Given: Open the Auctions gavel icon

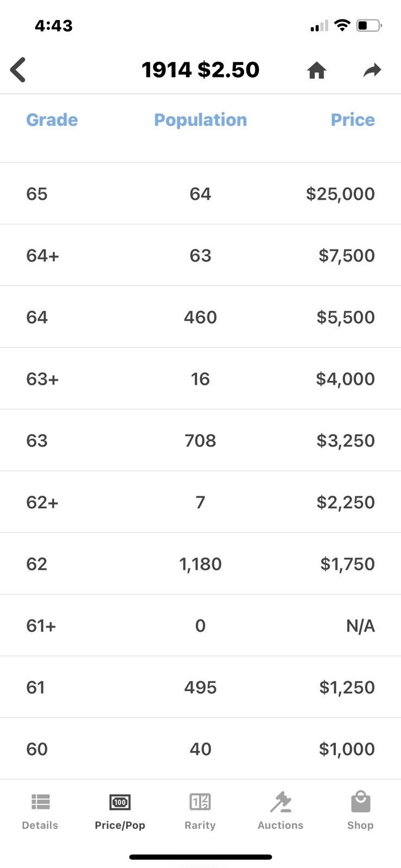Looking at the screenshot, I should 281,802.
